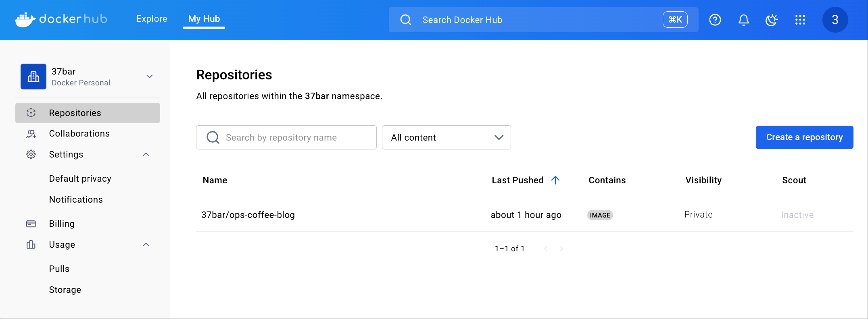868x319 pixels.
Task: Click the Collaborations people icon
Action: click(31, 134)
